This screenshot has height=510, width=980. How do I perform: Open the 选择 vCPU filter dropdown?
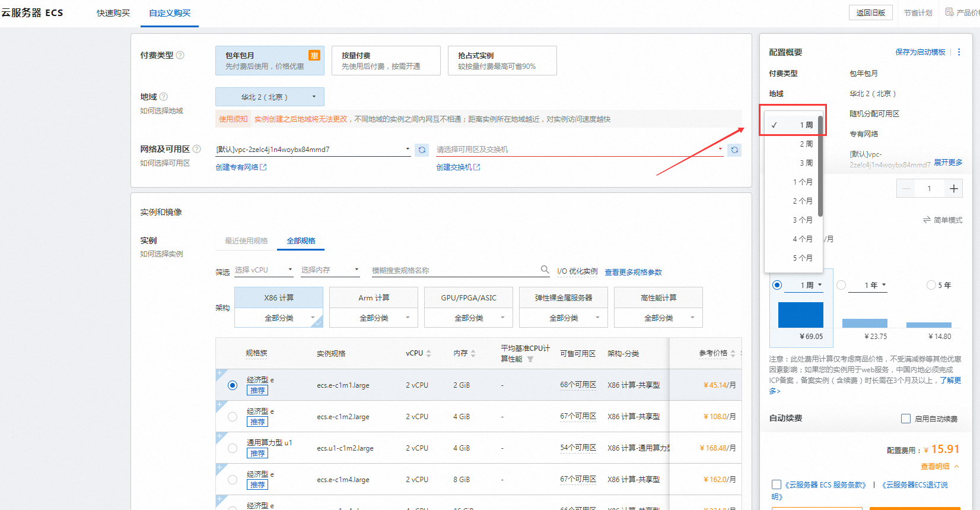coord(264,270)
